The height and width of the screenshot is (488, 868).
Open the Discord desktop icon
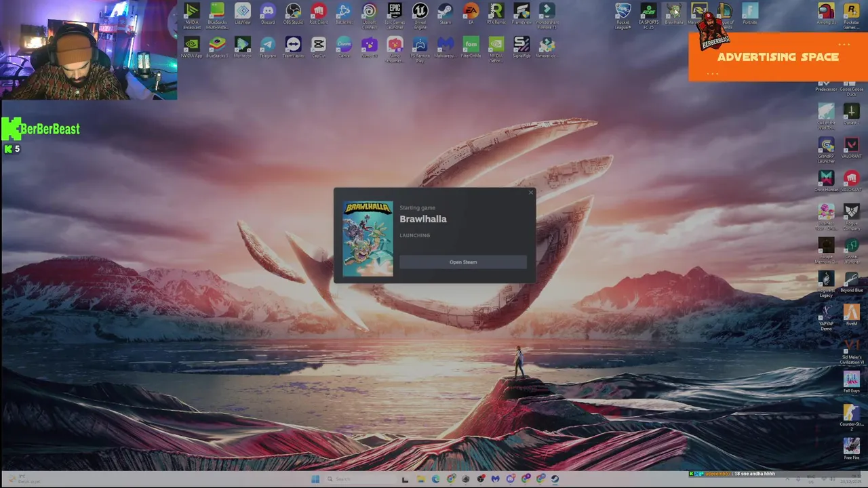[268, 14]
